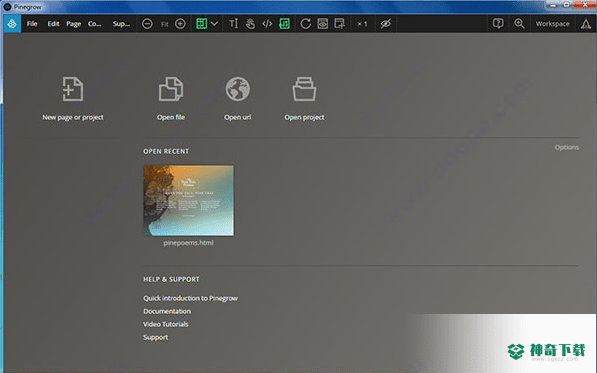597x373 pixels.
Task: Toggle the green page layout grid icon
Action: pos(201,24)
